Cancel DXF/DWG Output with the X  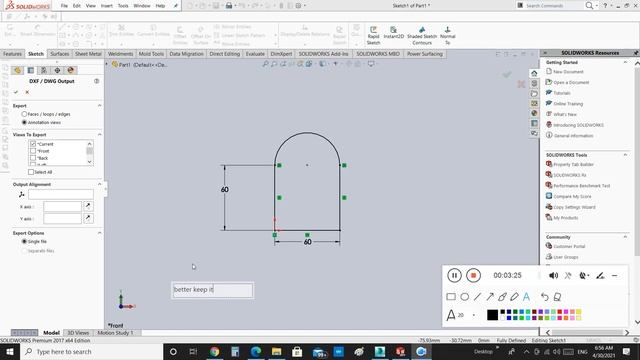point(27,92)
